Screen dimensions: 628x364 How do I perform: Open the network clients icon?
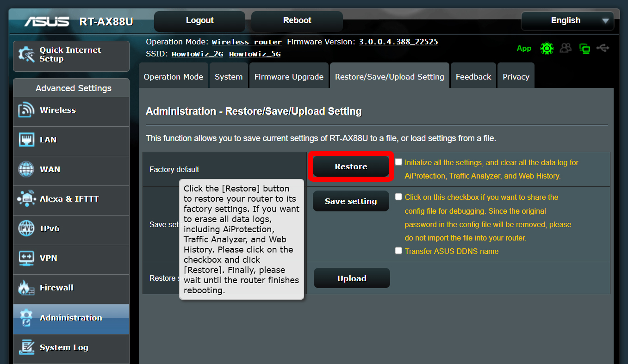coord(584,48)
